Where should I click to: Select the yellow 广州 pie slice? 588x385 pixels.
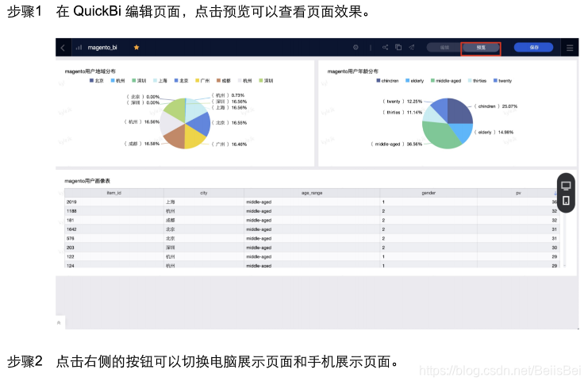click(193, 137)
